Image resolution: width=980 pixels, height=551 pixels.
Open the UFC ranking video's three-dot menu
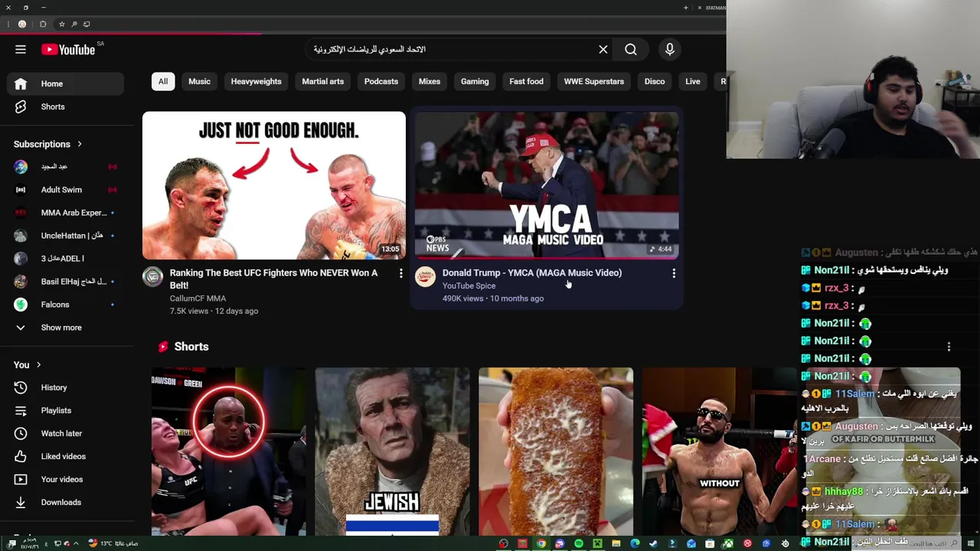click(x=400, y=273)
